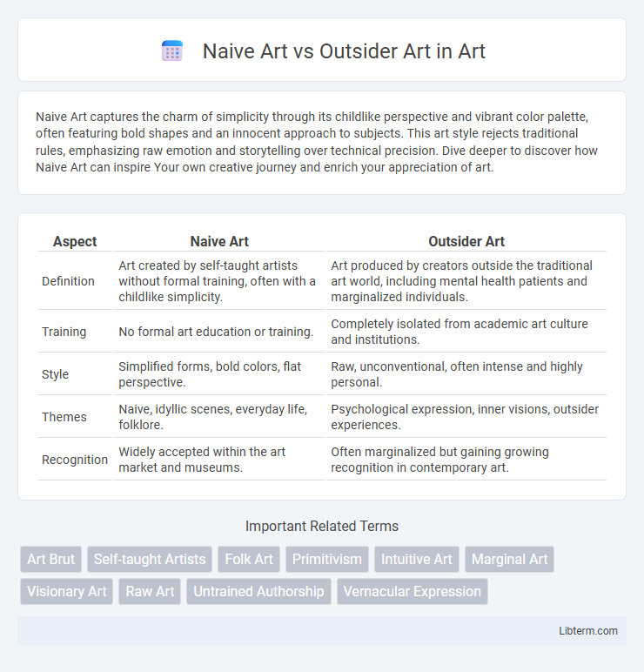Click 'Completely isolated from academic art culture' cell
Viewport: 644px width, 672px height.
click(x=466, y=332)
